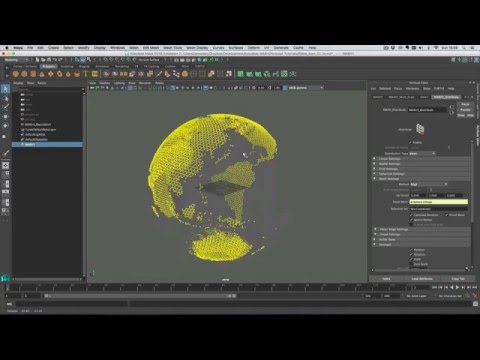This screenshot has height=360, width=480.
Task: Open the Distribution Type dropdown
Action: tap(422, 153)
